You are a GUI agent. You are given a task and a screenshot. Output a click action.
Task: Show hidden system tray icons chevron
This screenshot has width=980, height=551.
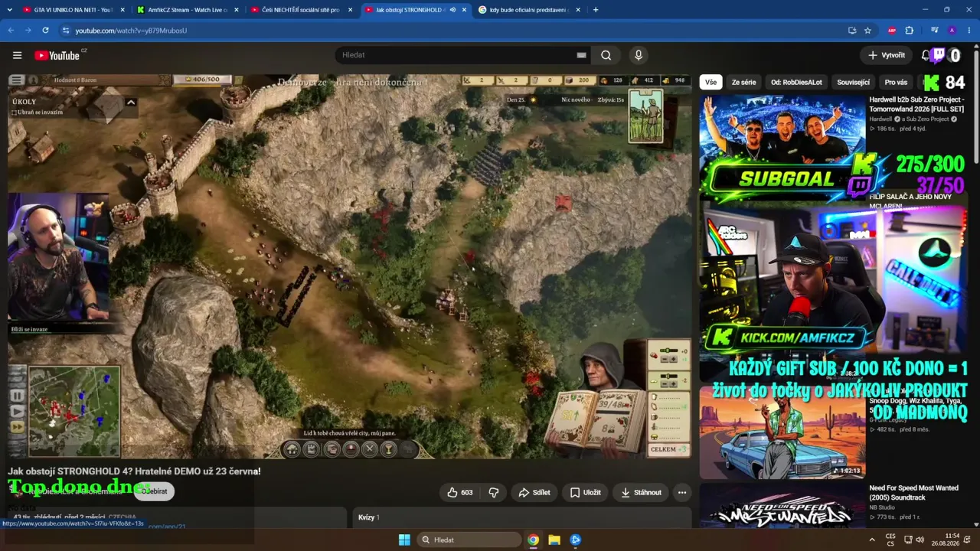872,540
